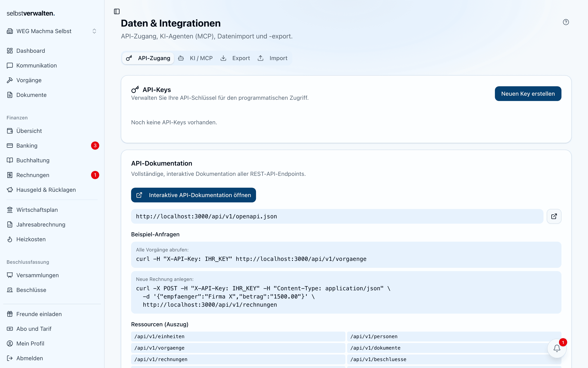Viewport: 588px width, 368px height.
Task: Click the Mein Profil user icon
Action: 10,343
